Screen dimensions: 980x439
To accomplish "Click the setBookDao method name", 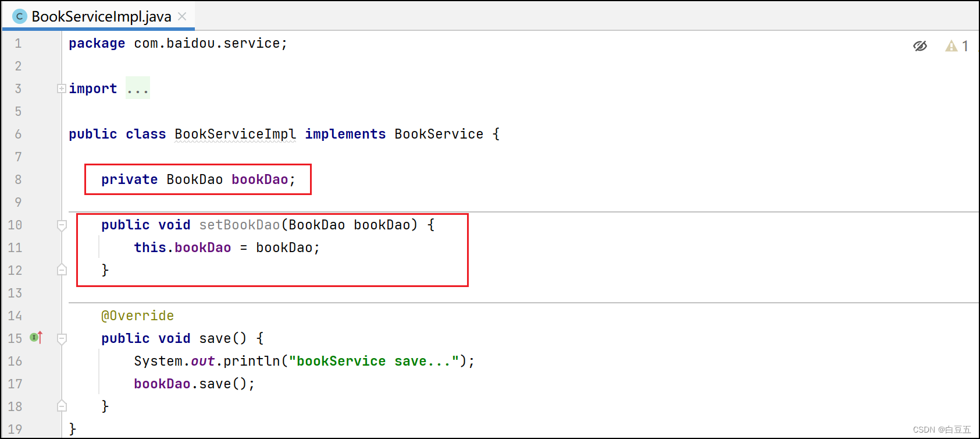I will [240, 225].
